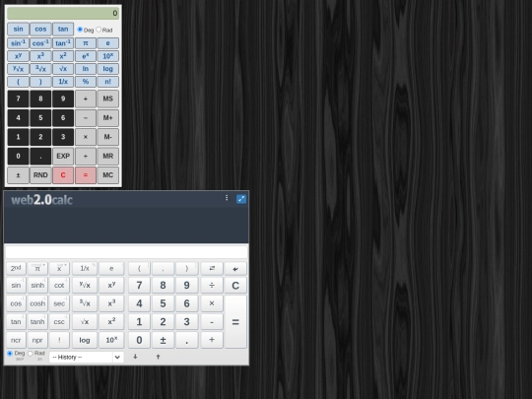This screenshot has height=399, width=532.
Task: Click the MC memory clear key
Action: pyautogui.click(x=108, y=175)
